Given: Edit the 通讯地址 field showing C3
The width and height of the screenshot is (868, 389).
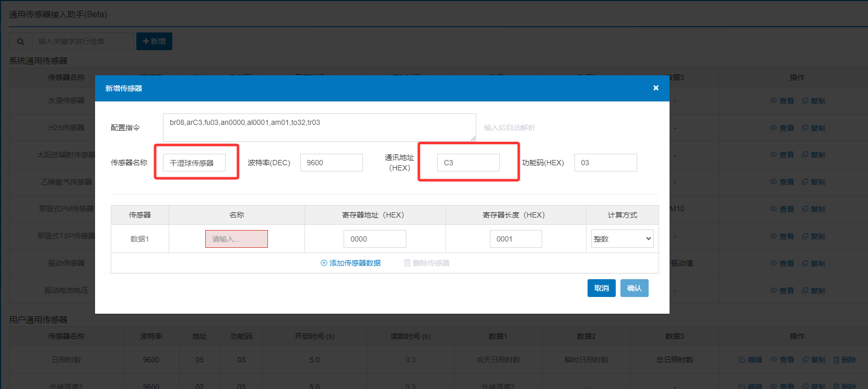Looking at the screenshot, I should [468, 163].
